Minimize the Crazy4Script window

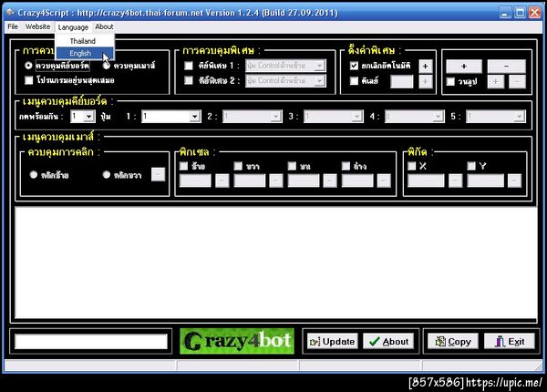(x=505, y=13)
